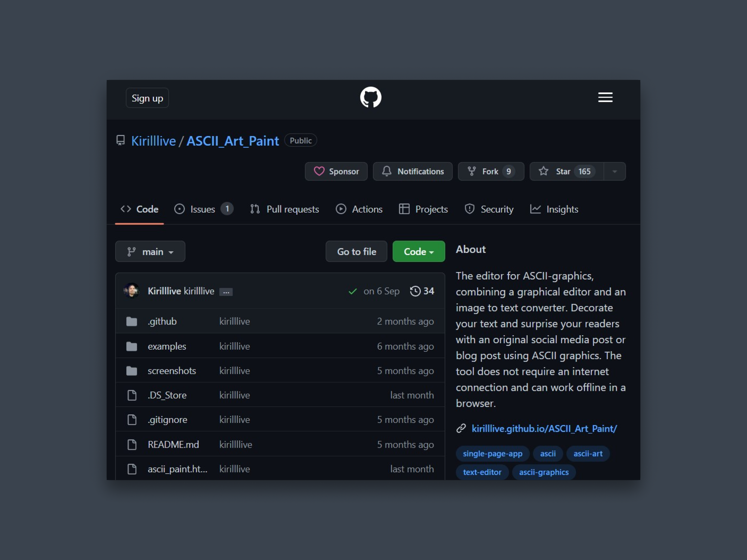Open the kirilllive.github.io website link
Image resolution: width=747 pixels, height=560 pixels.
tap(544, 429)
